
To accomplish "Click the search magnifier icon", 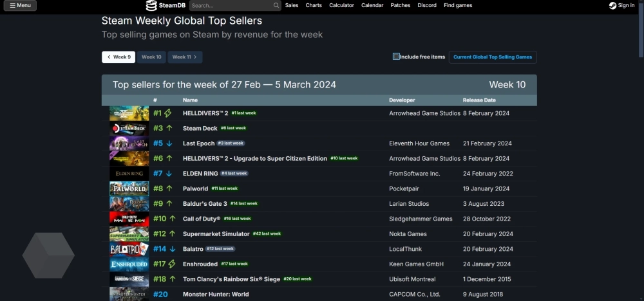I will tap(276, 6).
